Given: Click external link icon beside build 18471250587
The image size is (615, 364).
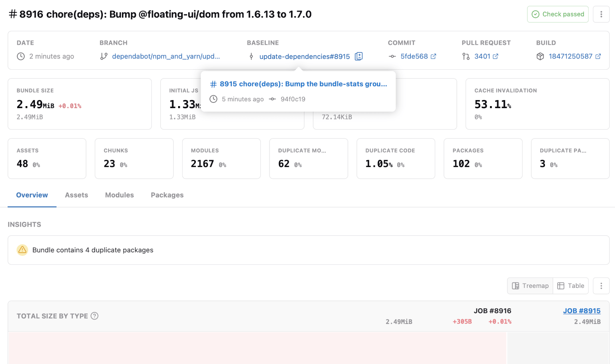Looking at the screenshot, I should click(x=598, y=56).
